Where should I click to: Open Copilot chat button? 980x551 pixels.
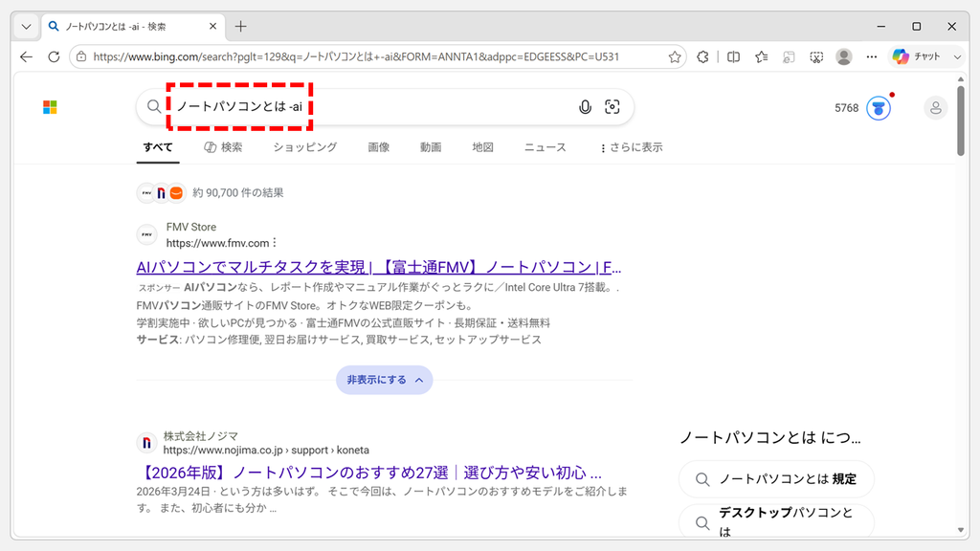tap(916, 56)
